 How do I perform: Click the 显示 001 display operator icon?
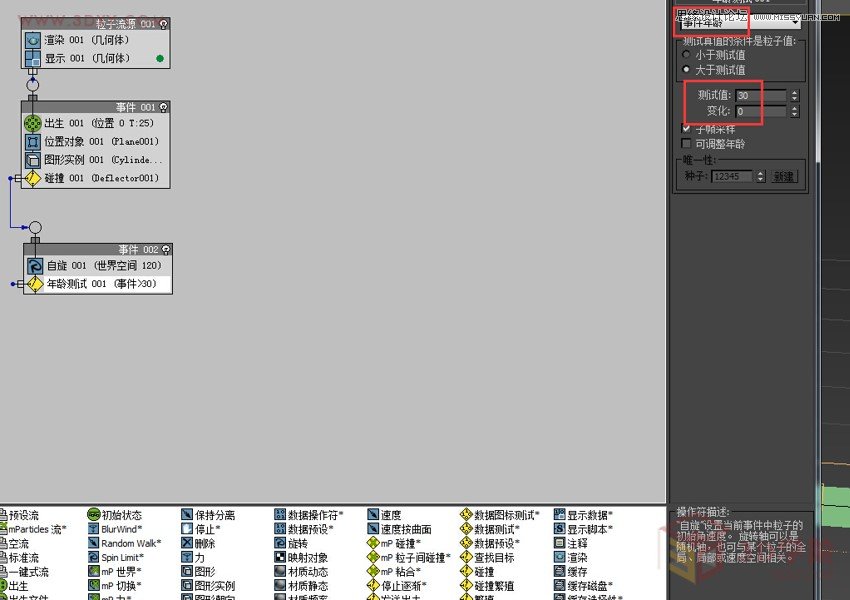pyautogui.click(x=33, y=59)
